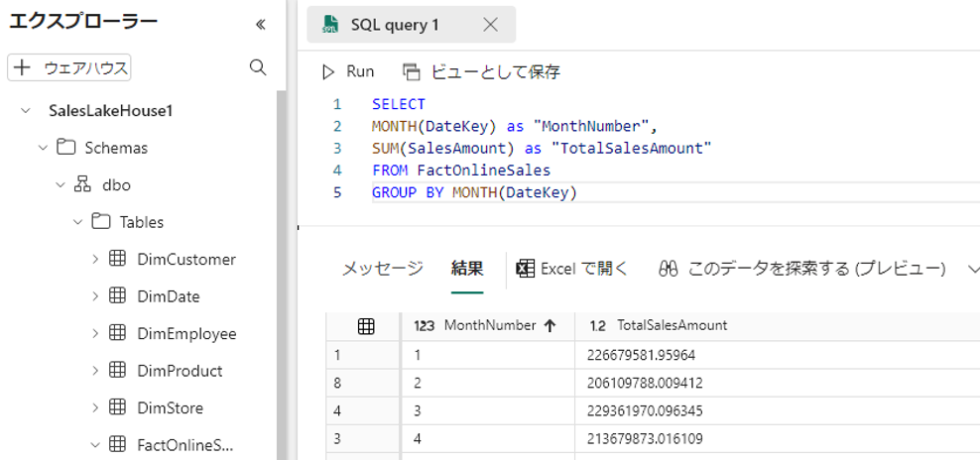
Task: Collapse the Schemas folder
Action: tap(43, 148)
